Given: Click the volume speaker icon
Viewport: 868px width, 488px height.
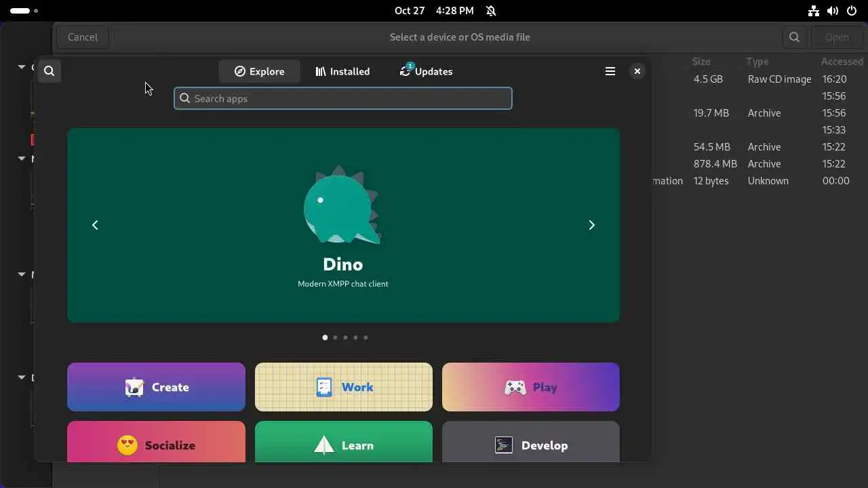Looking at the screenshot, I should [x=833, y=11].
